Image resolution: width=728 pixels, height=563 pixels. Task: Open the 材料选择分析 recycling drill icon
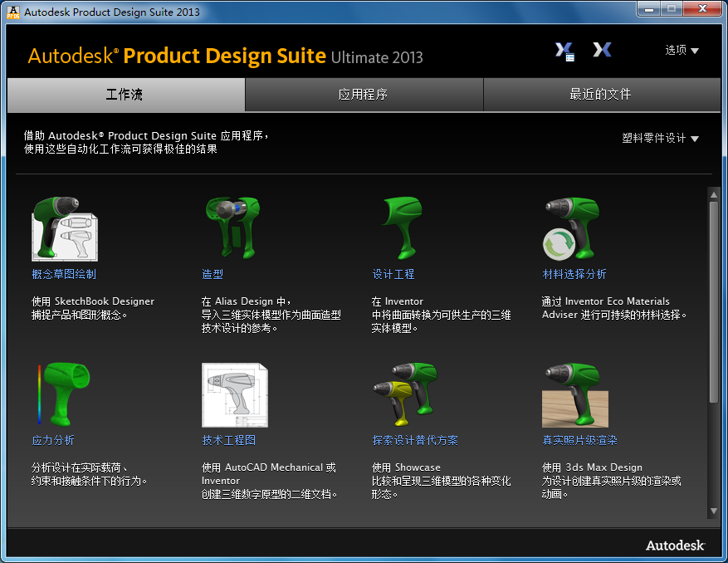point(571,228)
